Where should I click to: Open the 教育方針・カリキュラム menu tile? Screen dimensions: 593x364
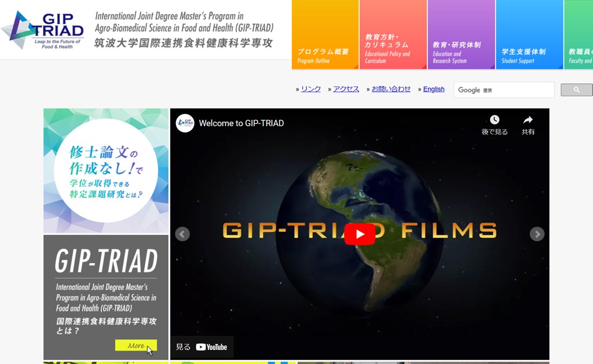393,34
